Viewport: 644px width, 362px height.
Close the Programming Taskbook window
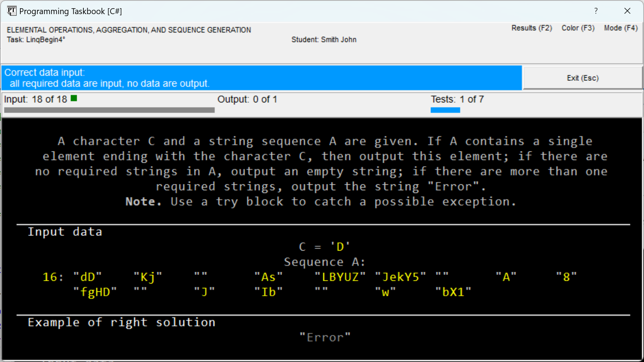pyautogui.click(x=627, y=11)
